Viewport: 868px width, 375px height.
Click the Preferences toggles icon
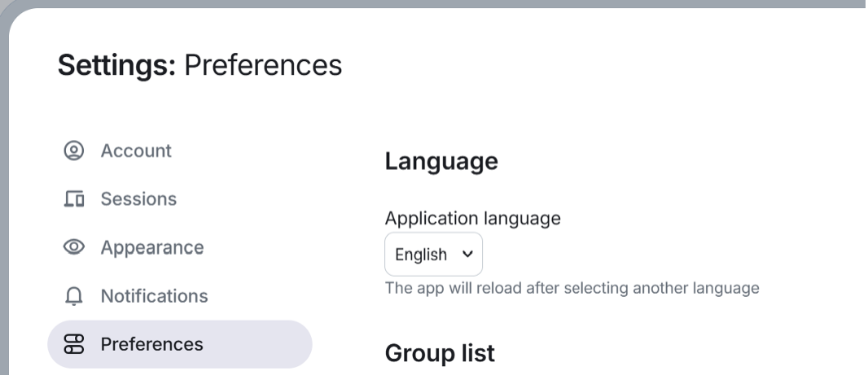pos(74,344)
